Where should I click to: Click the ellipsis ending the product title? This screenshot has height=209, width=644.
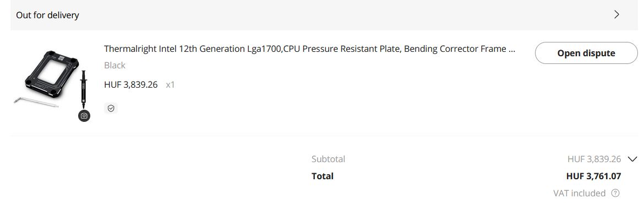pos(511,49)
